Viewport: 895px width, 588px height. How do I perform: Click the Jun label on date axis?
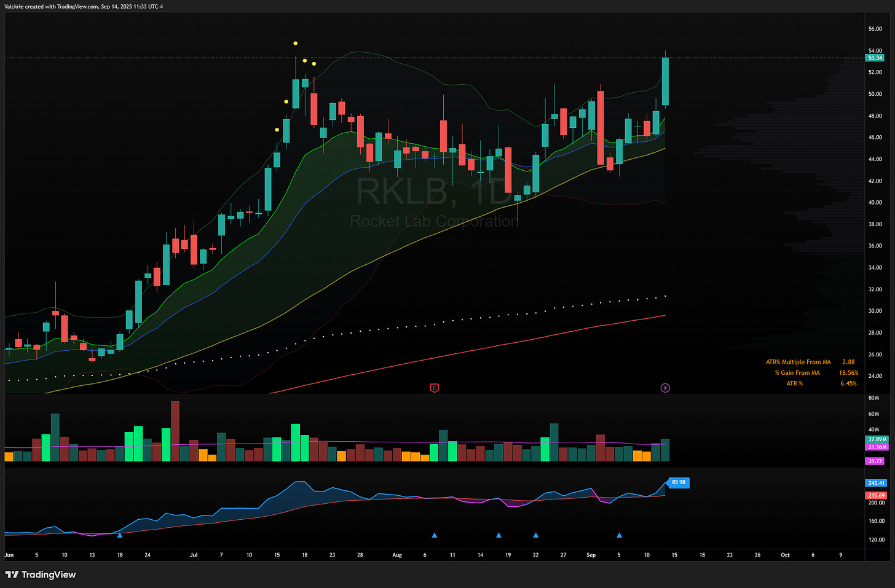[9, 555]
